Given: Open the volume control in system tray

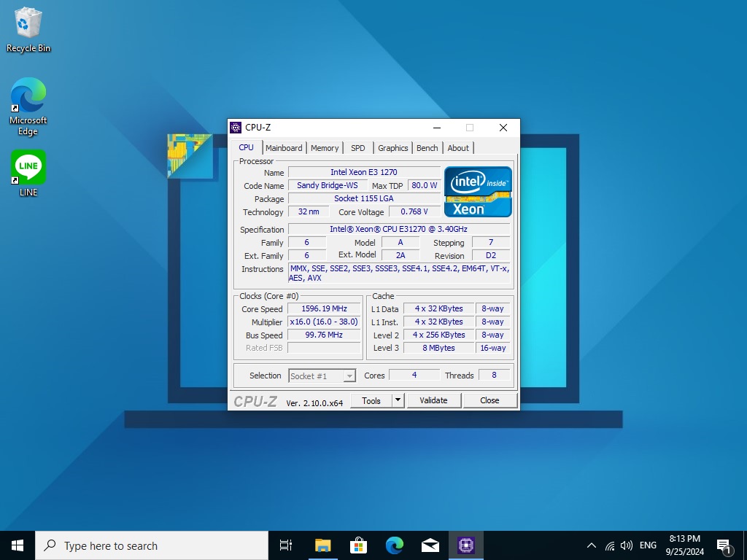Looking at the screenshot, I should (626, 545).
